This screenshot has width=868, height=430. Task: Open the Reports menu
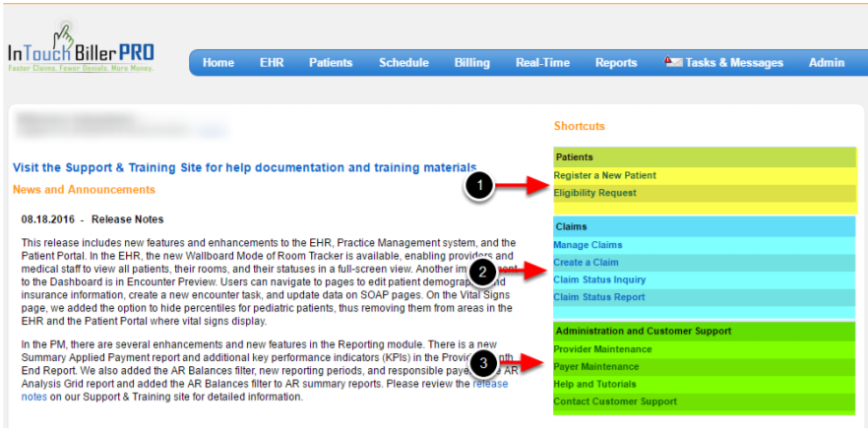[x=616, y=63]
